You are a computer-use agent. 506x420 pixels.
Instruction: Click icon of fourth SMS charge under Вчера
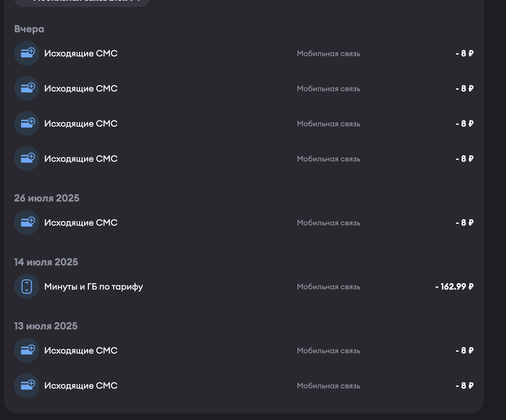27,159
